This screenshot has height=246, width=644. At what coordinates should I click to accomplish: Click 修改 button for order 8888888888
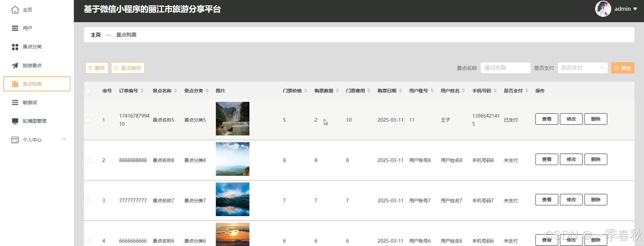coord(571,159)
